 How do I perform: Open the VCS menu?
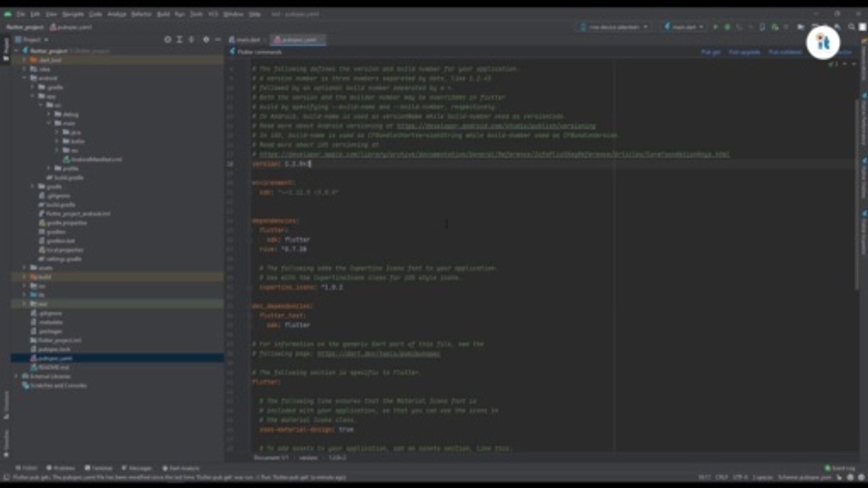point(214,14)
